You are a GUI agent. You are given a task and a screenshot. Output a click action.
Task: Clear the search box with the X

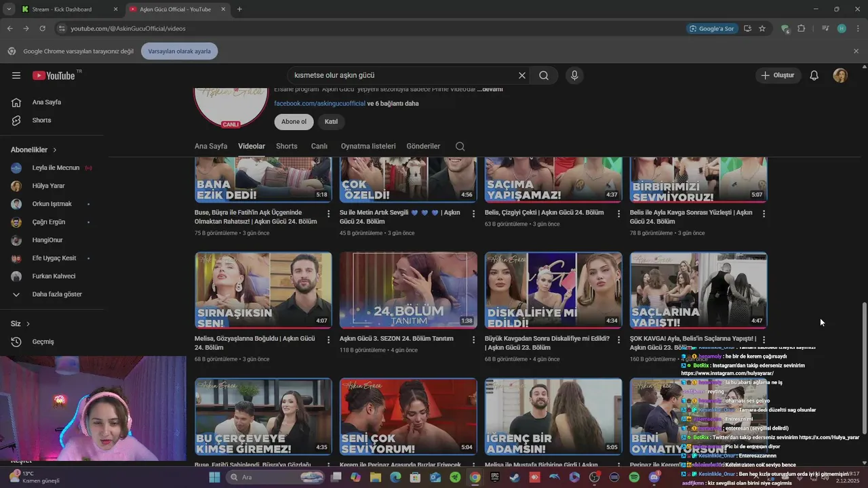pos(522,75)
